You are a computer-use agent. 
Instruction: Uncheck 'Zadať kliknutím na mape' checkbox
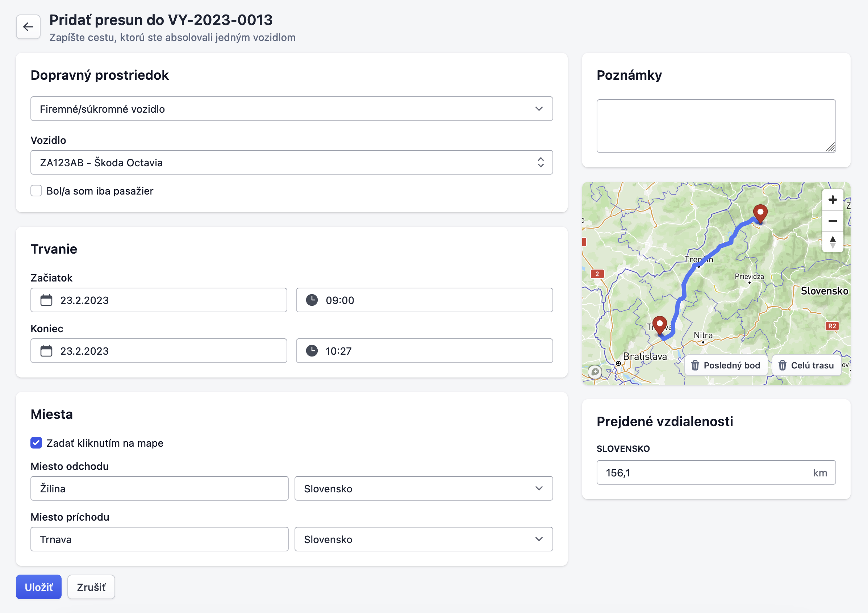pyautogui.click(x=36, y=442)
